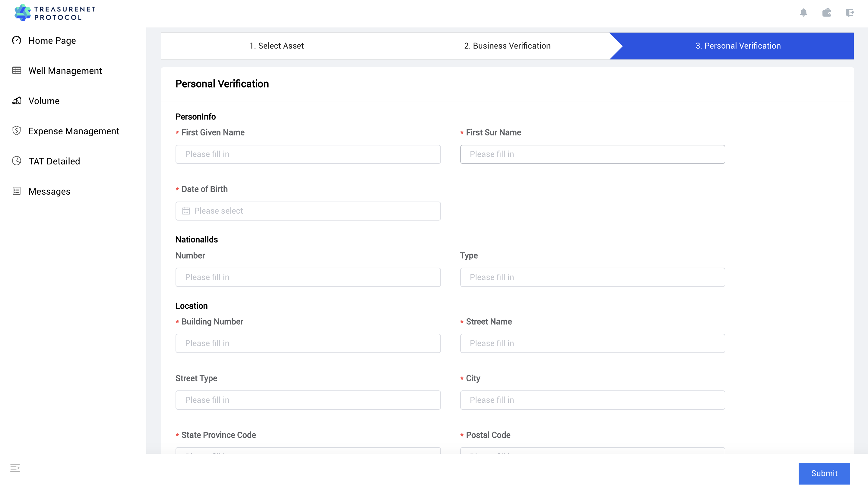Open the NationalIds Type field
868x493 pixels.
point(593,277)
